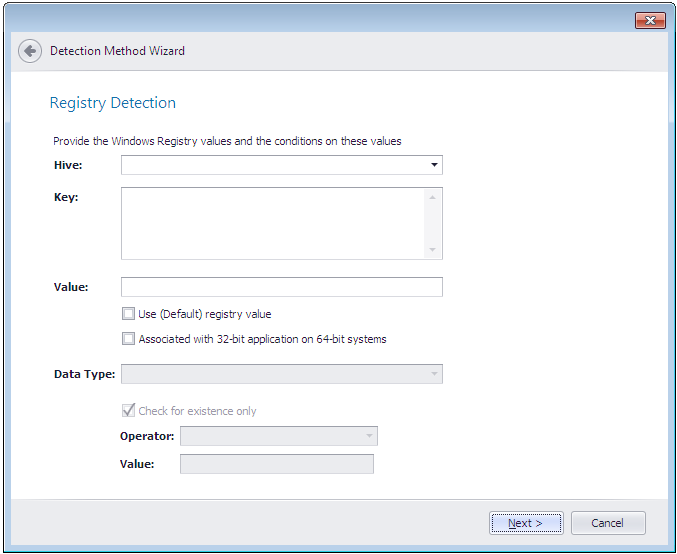677x554 pixels.
Task: Expand the Data Type dropdown
Action: (435, 374)
